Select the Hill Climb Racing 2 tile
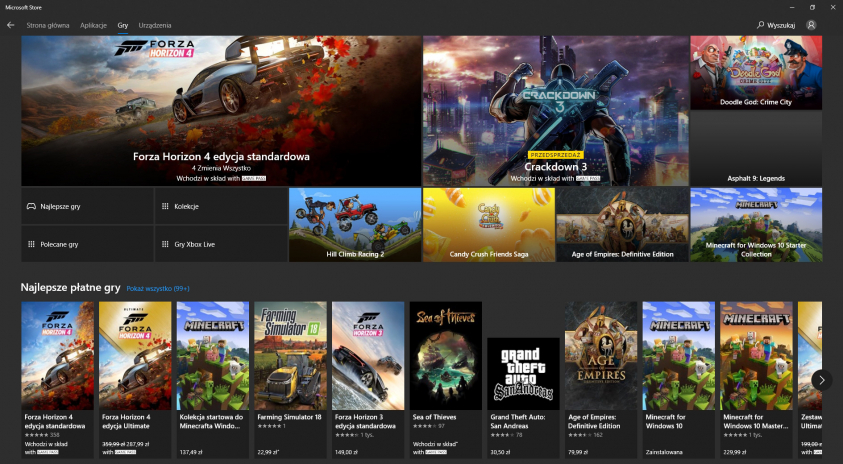The width and height of the screenshot is (843, 464). coord(355,224)
